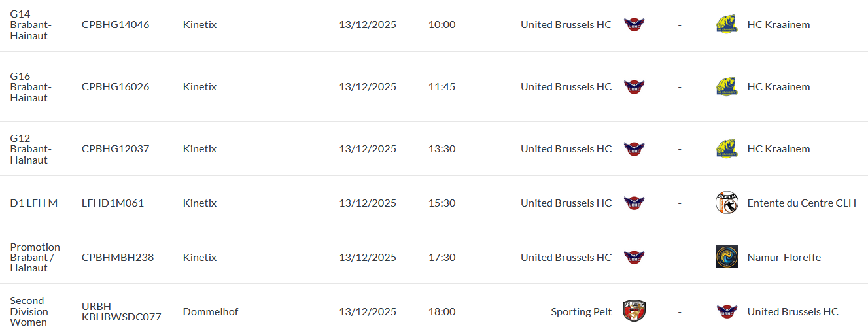The width and height of the screenshot is (868, 329).
Task: Click HC Kraainem name in the 13:30 match
Action: [x=778, y=149]
